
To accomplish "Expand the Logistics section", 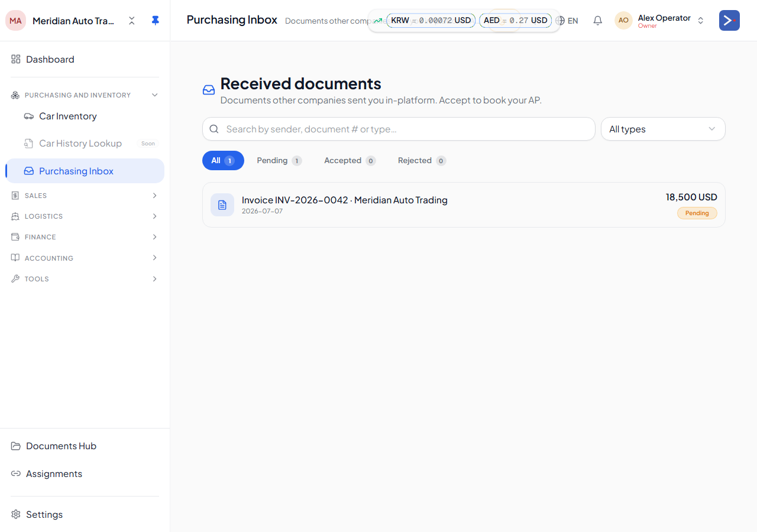I will click(x=85, y=216).
